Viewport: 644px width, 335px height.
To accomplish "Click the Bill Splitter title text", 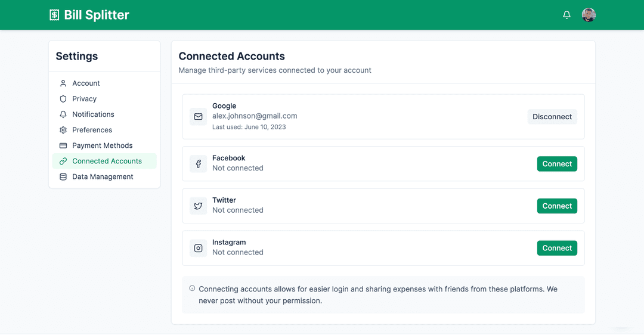I will coord(97,15).
